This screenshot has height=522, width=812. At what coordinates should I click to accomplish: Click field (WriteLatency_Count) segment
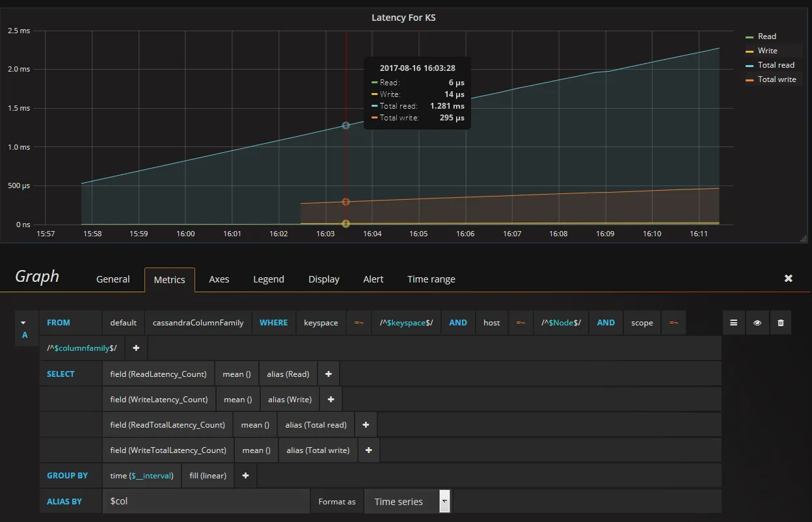(x=159, y=399)
